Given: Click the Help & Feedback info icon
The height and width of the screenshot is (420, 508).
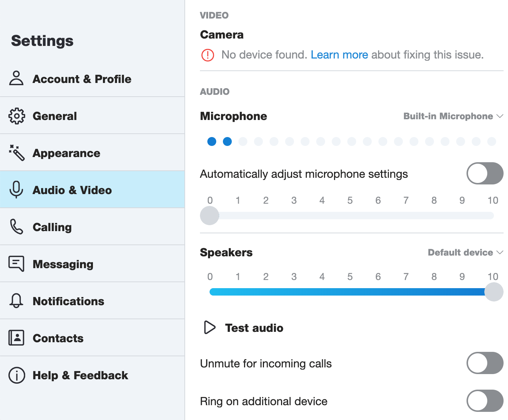Looking at the screenshot, I should 17,375.
